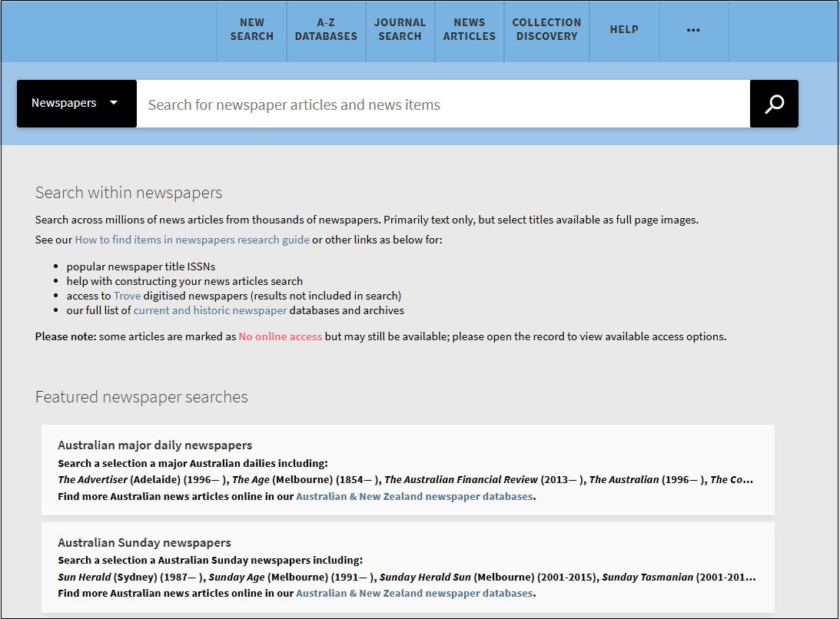840x619 pixels.
Task: Select News Articles in the navigation bar
Action: [x=469, y=30]
